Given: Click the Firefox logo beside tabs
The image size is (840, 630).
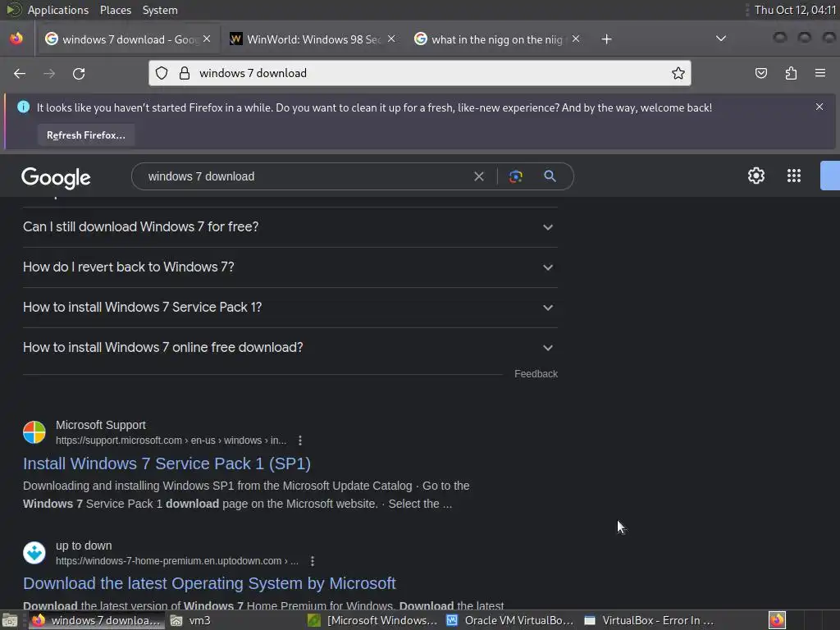Looking at the screenshot, I should (x=16, y=39).
